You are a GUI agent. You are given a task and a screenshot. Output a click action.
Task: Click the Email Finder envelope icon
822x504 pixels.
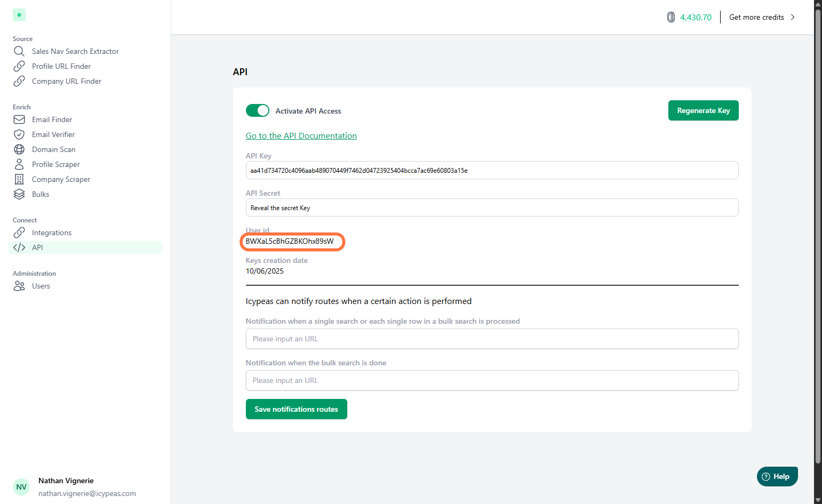click(x=19, y=119)
